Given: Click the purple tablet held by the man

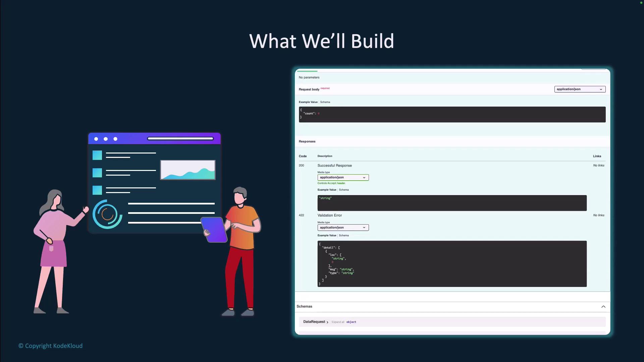Looking at the screenshot, I should (215, 230).
